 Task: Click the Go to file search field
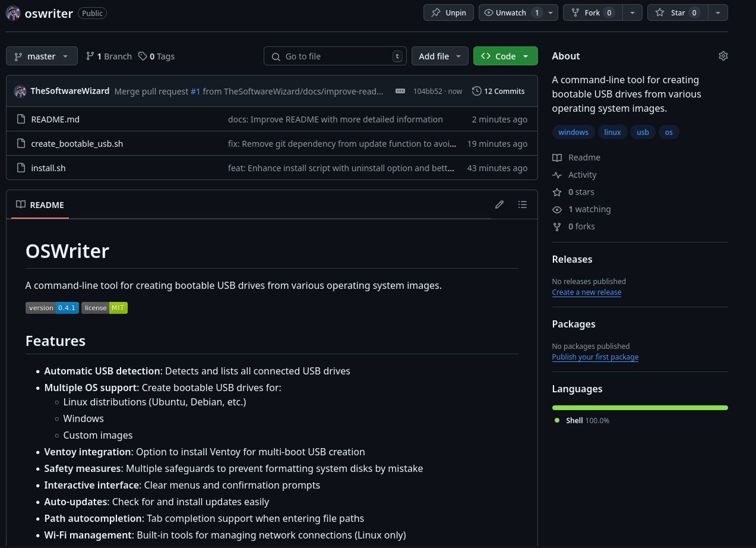pyautogui.click(x=335, y=56)
